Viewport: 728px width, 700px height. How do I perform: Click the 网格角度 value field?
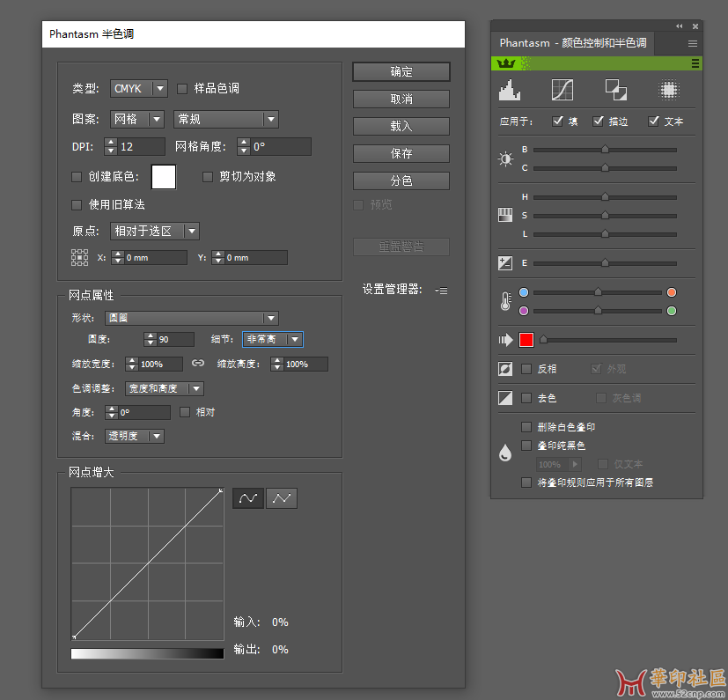[281, 147]
